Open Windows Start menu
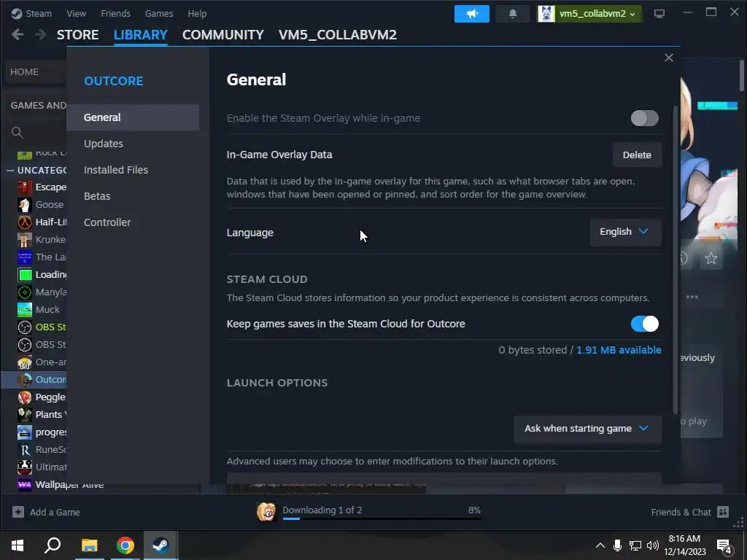This screenshot has height=560, width=747. tap(18, 545)
